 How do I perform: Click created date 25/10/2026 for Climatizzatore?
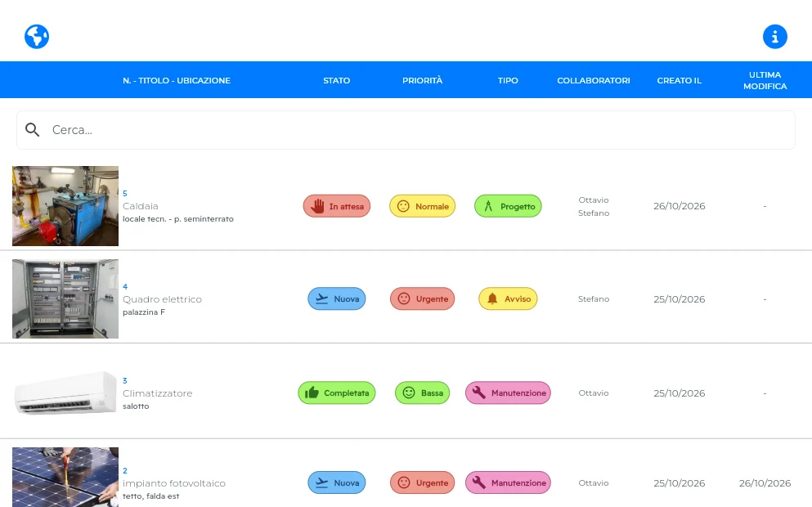click(x=680, y=393)
